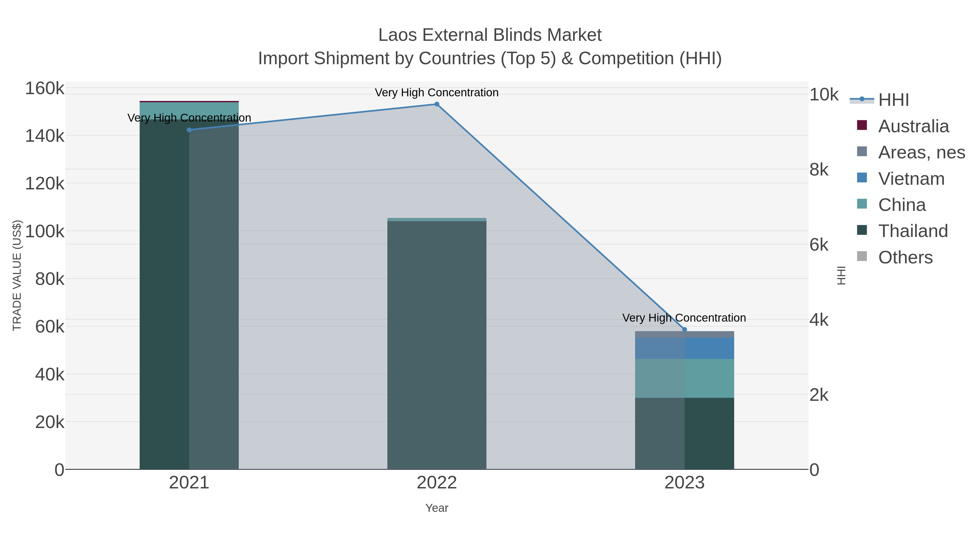Select the 2021 China bar segment

(x=189, y=111)
